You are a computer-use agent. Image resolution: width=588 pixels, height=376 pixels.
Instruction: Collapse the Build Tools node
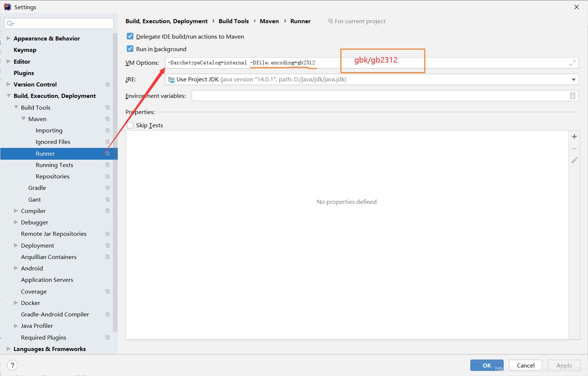coord(16,107)
